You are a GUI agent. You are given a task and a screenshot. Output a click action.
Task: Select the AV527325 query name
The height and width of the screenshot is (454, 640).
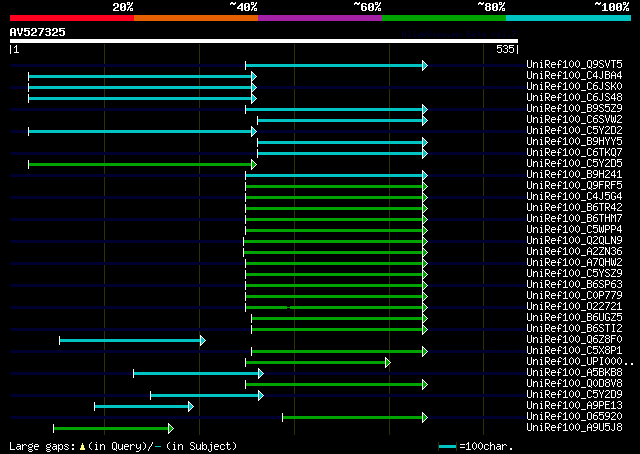(38, 32)
